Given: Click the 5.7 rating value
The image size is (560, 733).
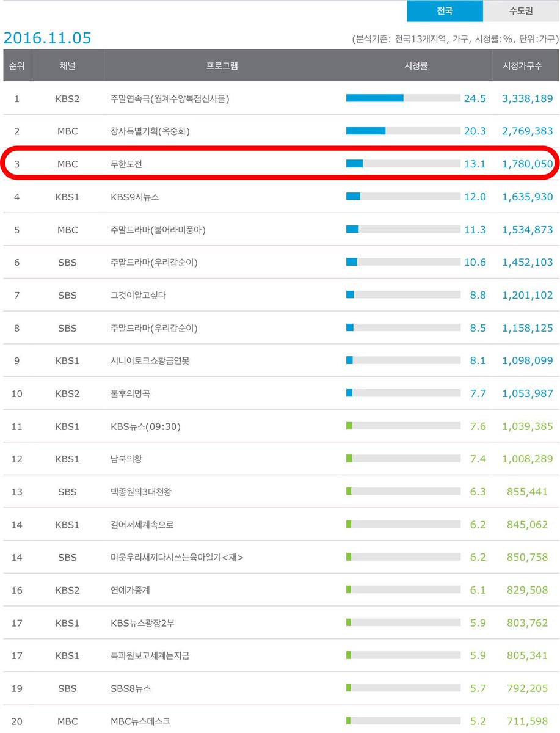Looking at the screenshot, I should 478,688.
